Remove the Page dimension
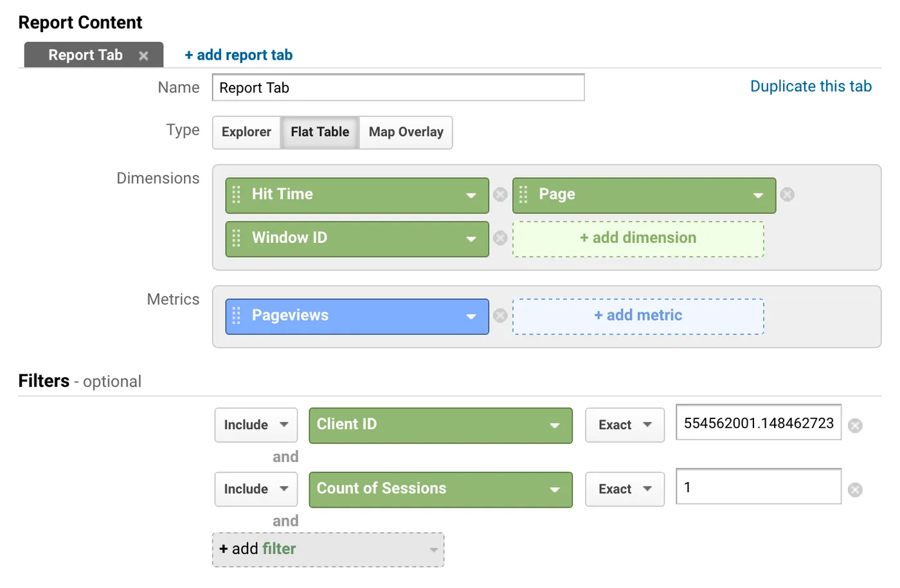The height and width of the screenshot is (588, 900). 787,195
